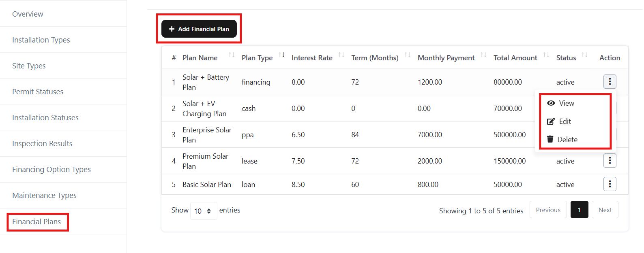
Task: Go to the Next page
Action: point(605,210)
